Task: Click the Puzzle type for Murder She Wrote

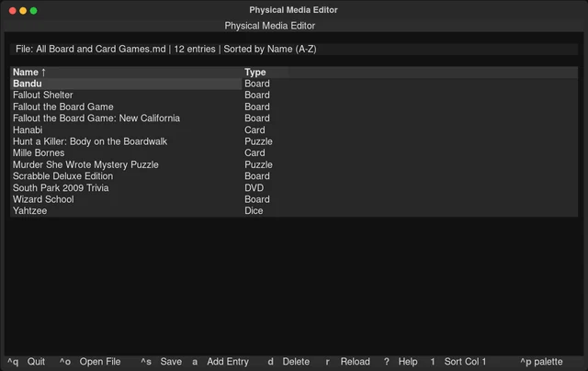Action: [x=258, y=164]
